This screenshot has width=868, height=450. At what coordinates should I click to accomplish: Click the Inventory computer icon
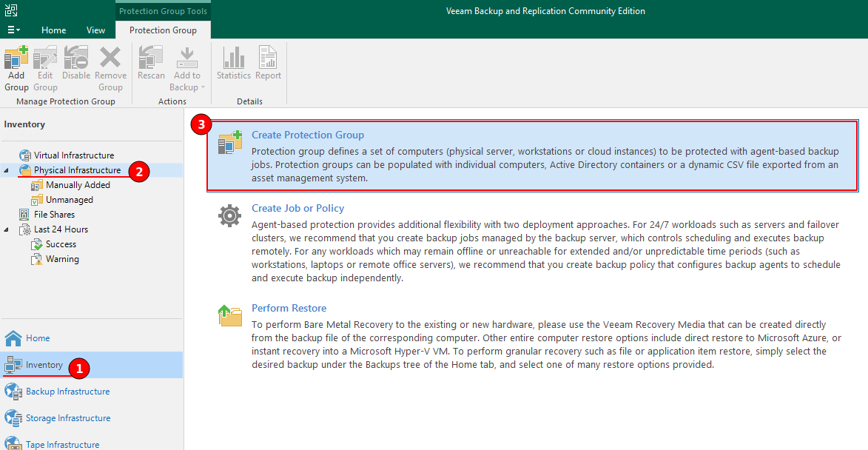13,366
